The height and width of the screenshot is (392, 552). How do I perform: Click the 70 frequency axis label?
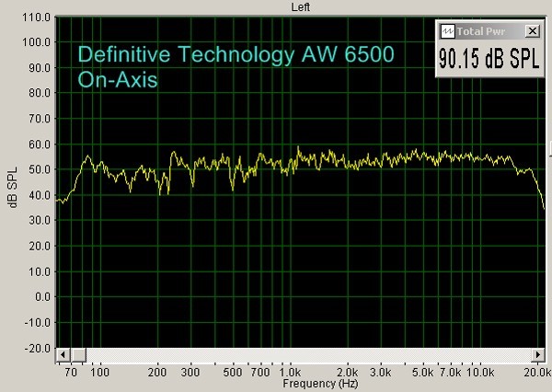pos(71,372)
